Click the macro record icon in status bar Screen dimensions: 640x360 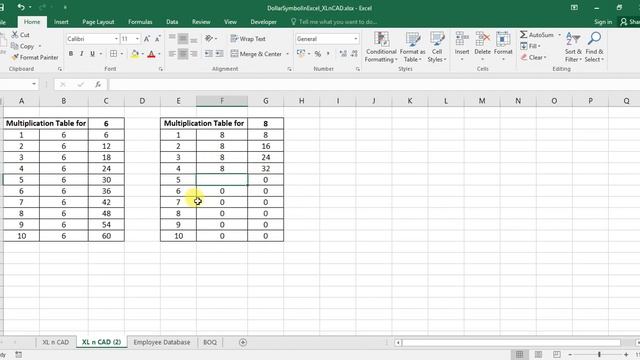[19, 355]
